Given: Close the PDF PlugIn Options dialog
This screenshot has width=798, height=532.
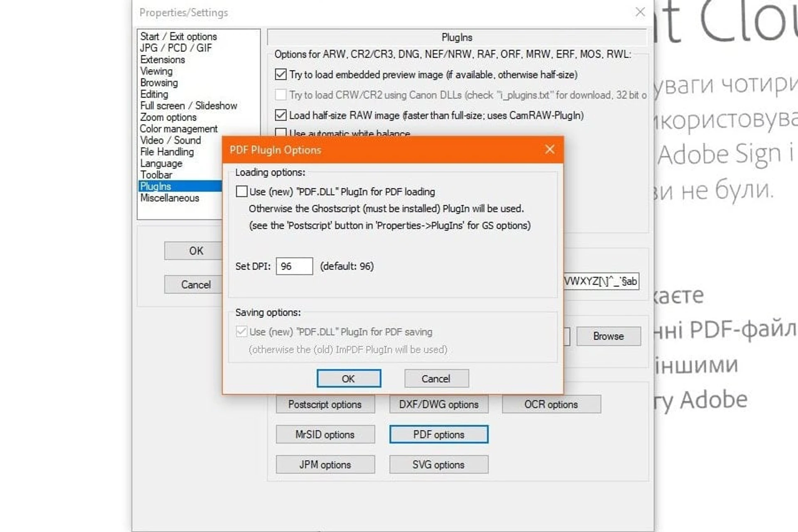Looking at the screenshot, I should coord(549,149).
